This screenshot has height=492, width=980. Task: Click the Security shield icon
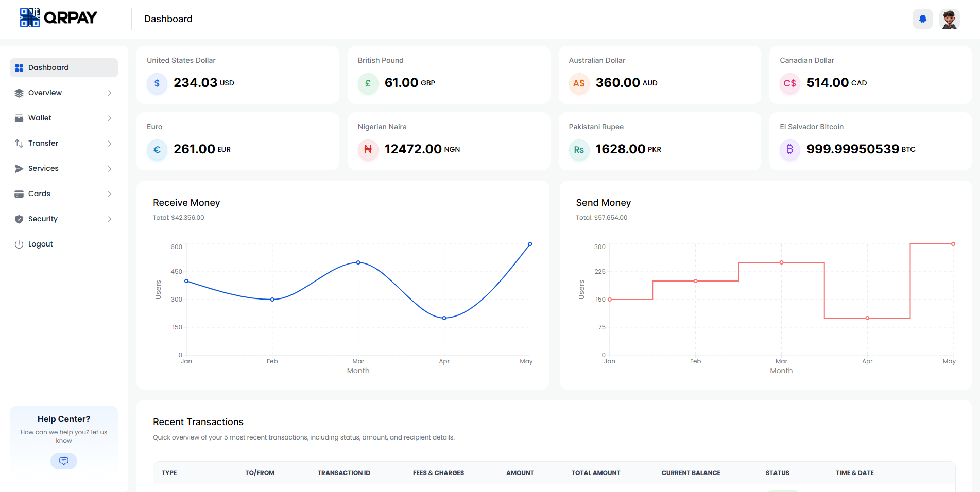pos(19,219)
